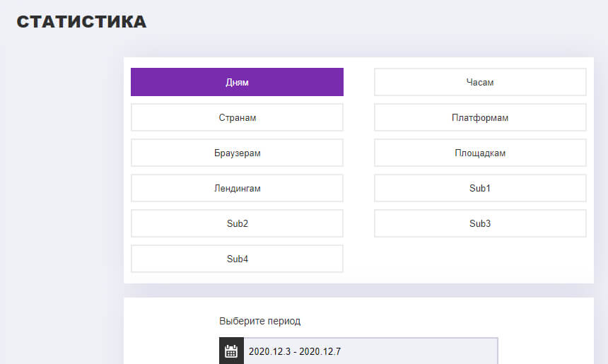
Task: Open the Площадкам statistics view
Action: (480, 153)
